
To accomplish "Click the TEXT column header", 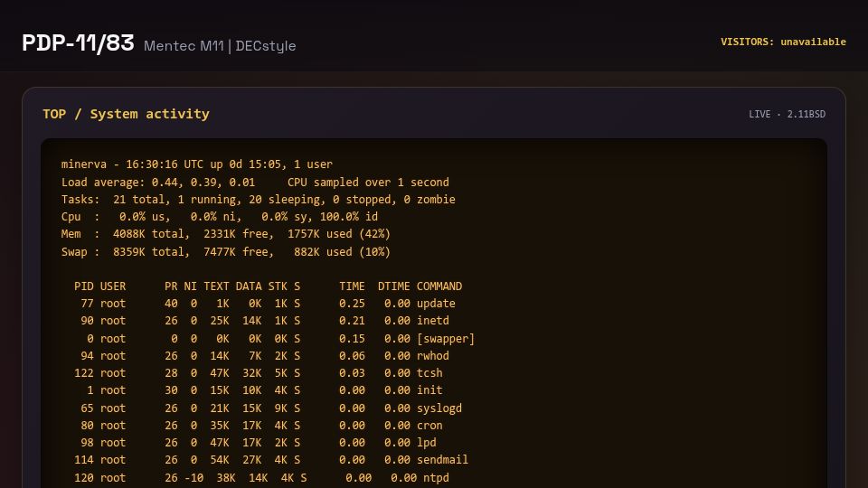I will [216, 286].
